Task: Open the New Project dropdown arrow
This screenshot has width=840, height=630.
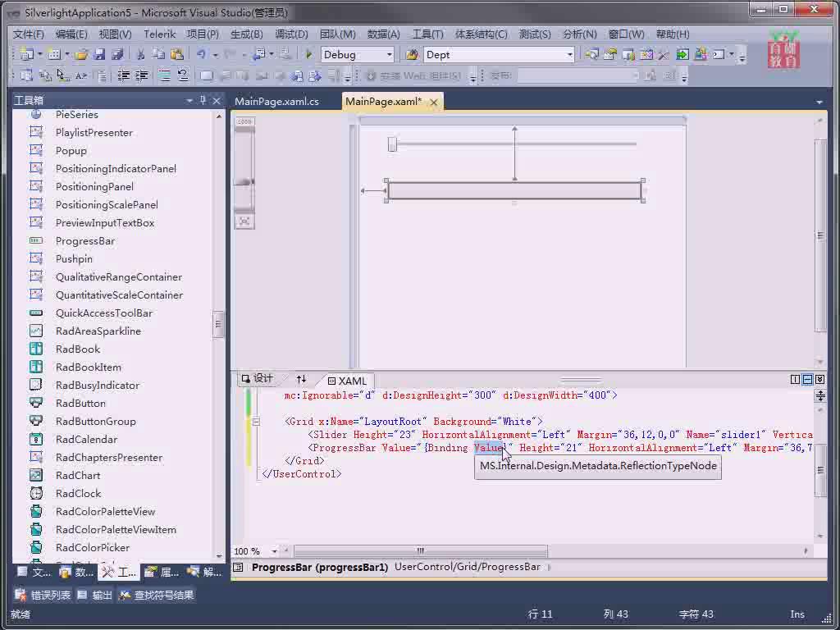Action: click(x=39, y=55)
